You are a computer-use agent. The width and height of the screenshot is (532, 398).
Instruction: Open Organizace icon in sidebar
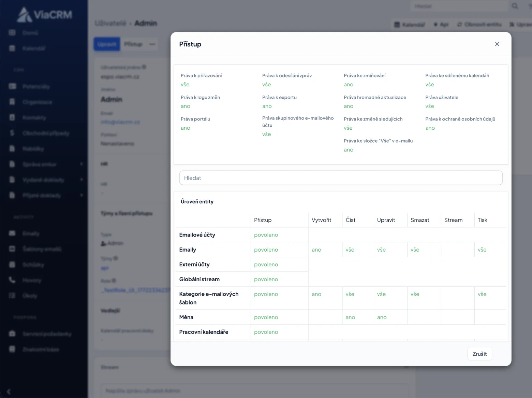[x=12, y=102]
